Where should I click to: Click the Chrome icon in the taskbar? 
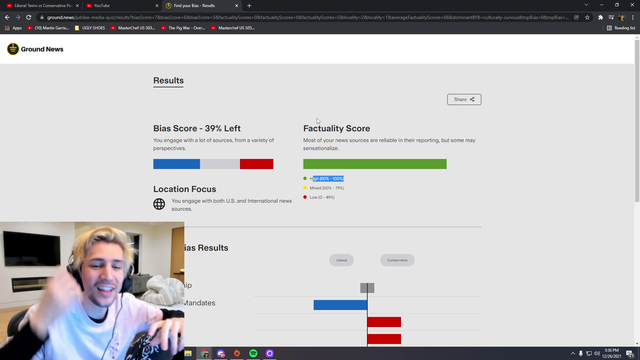204,353
